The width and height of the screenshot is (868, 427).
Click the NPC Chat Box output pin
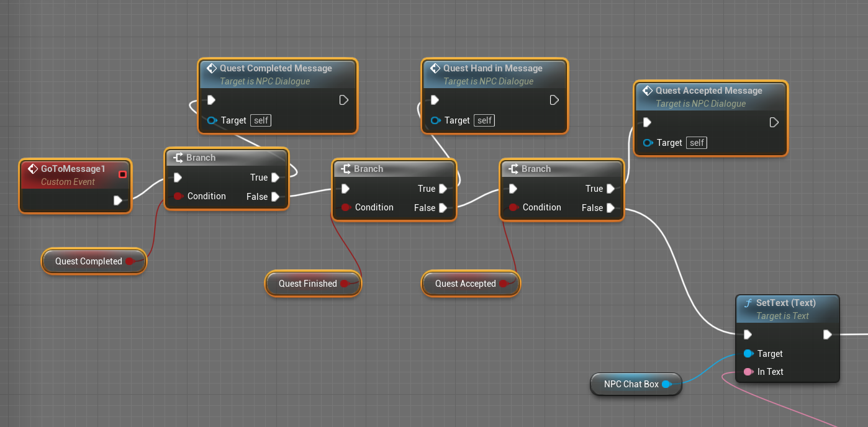[x=666, y=384]
